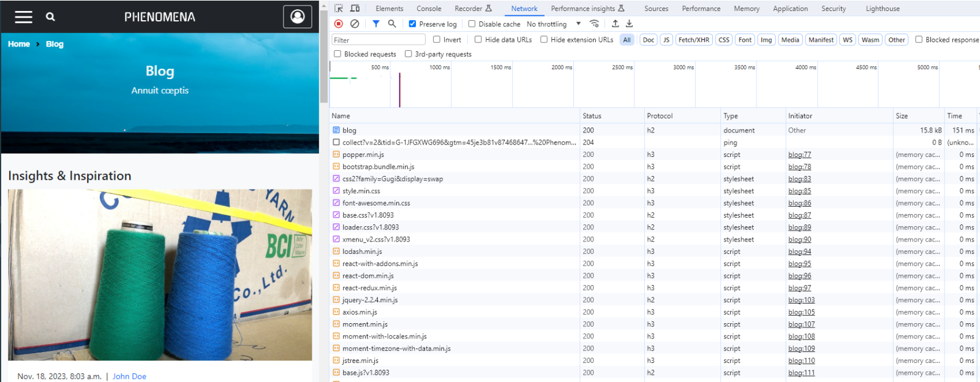Uncheck the Preserve log checkbox

click(x=412, y=24)
